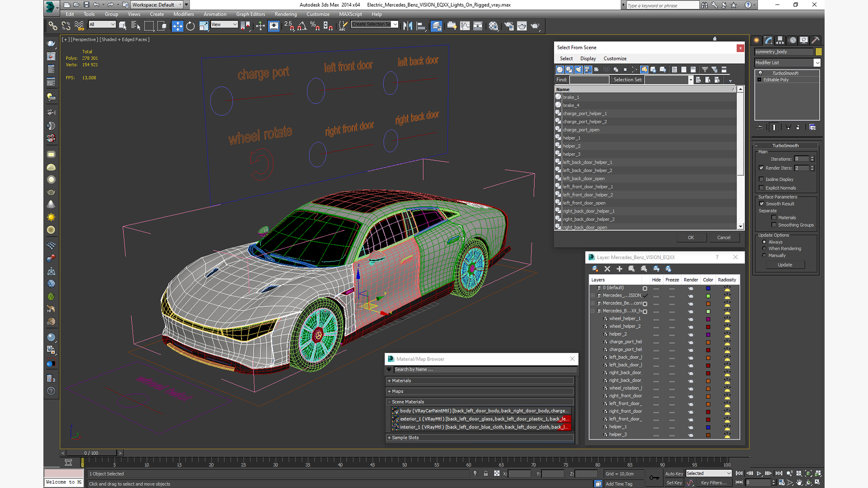Toggle Explicit Normals checkbox
868x488 pixels.
pyautogui.click(x=761, y=188)
